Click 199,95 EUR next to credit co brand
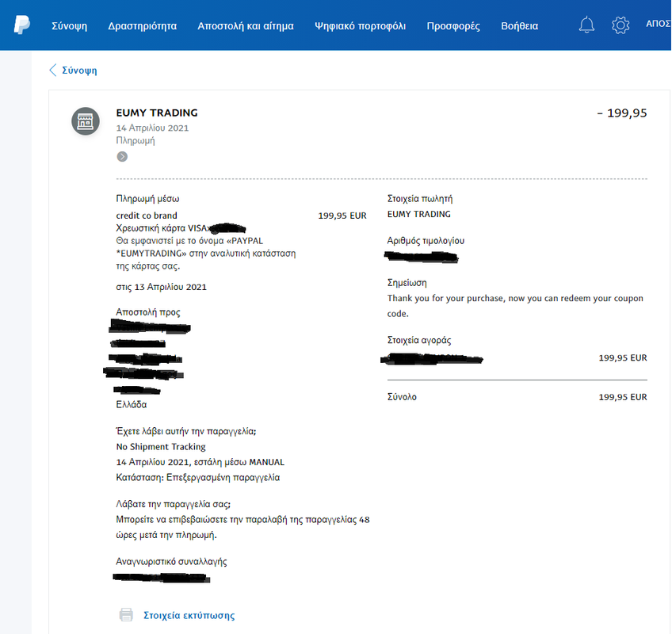 pyautogui.click(x=342, y=216)
